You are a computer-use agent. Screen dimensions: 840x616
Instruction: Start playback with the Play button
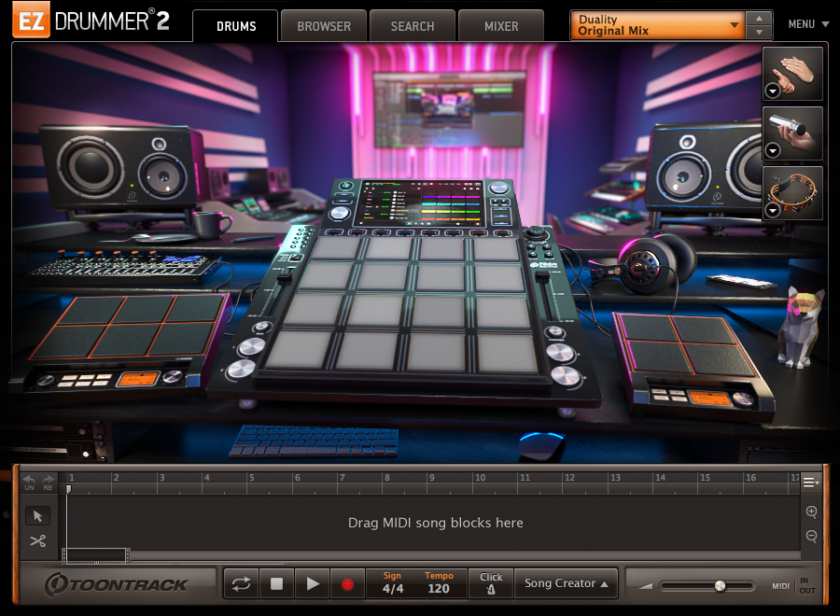click(x=313, y=584)
